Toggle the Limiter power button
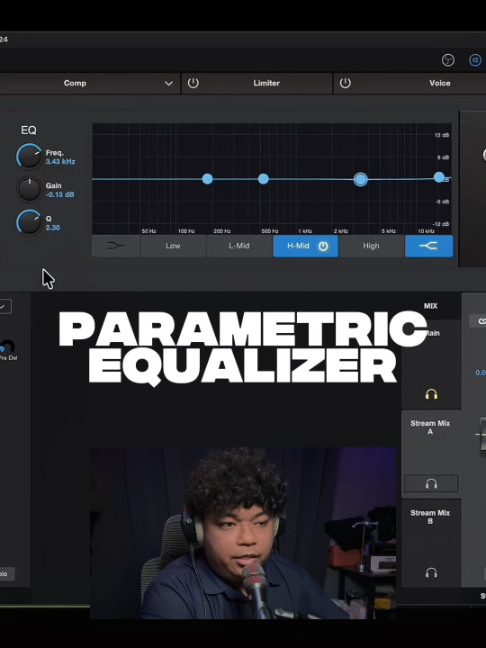 pyautogui.click(x=193, y=83)
